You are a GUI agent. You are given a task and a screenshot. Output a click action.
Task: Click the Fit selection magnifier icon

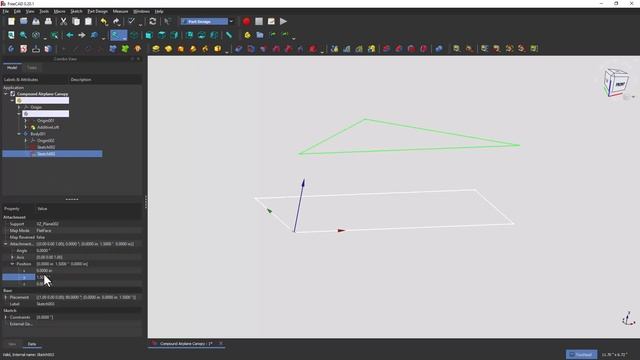[24, 35]
